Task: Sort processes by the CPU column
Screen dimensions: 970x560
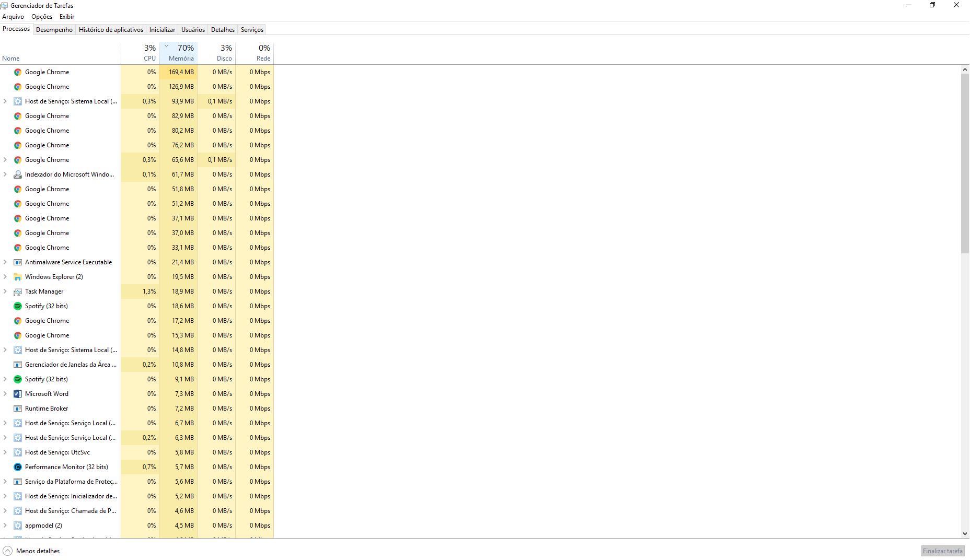Action: [x=140, y=53]
